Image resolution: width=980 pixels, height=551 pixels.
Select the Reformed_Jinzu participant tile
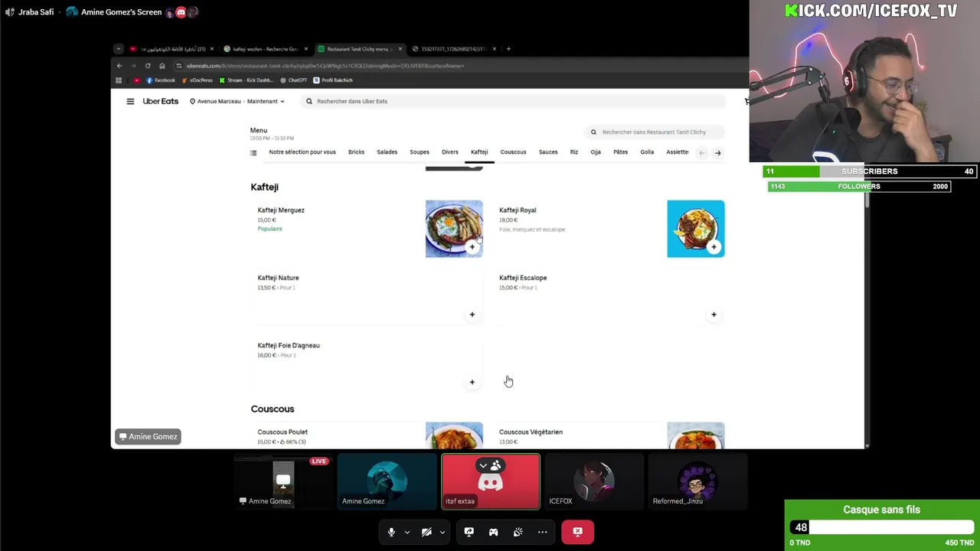[x=697, y=481]
